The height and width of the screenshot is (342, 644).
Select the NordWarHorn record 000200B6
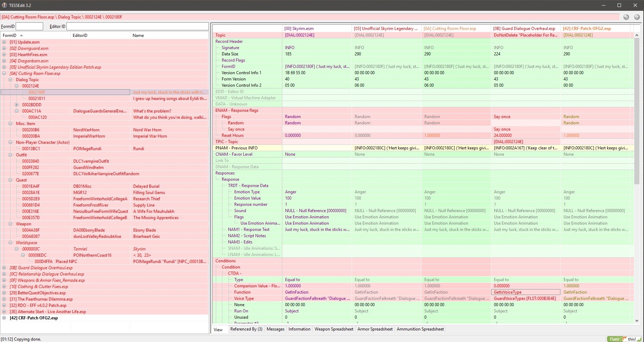[x=104, y=130]
